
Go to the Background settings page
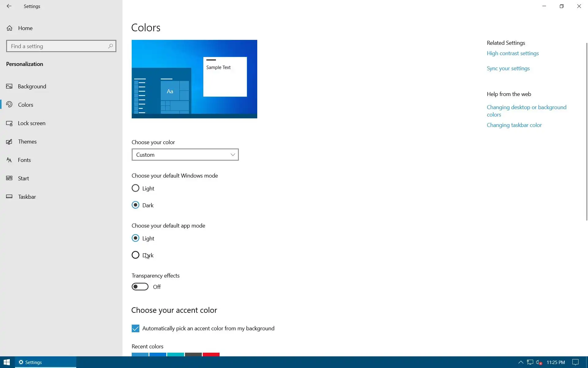click(x=32, y=86)
